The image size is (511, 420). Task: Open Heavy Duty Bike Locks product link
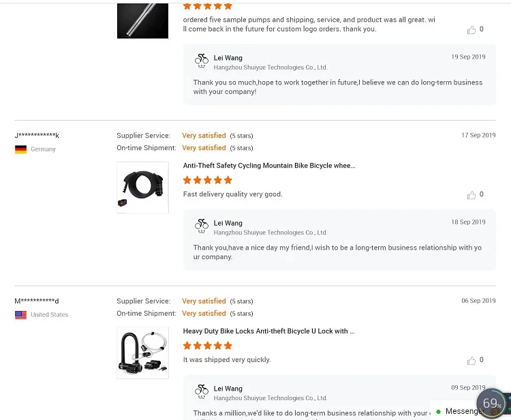point(268,331)
